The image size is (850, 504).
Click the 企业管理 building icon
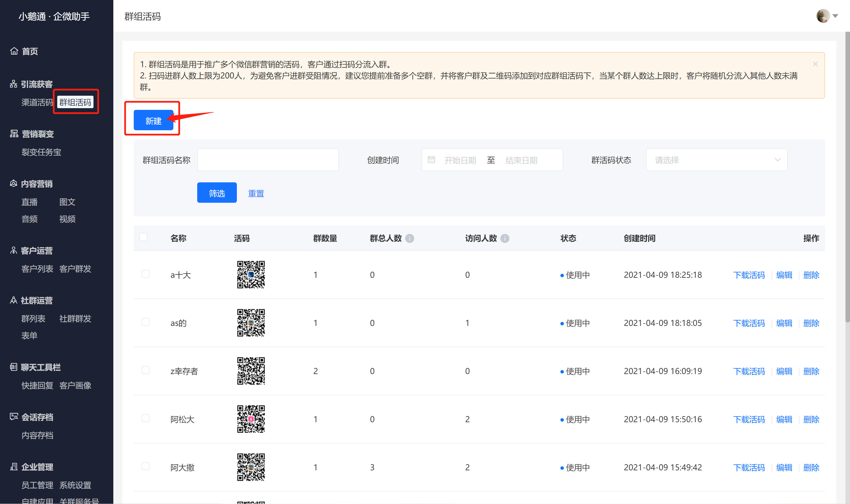tap(14, 467)
